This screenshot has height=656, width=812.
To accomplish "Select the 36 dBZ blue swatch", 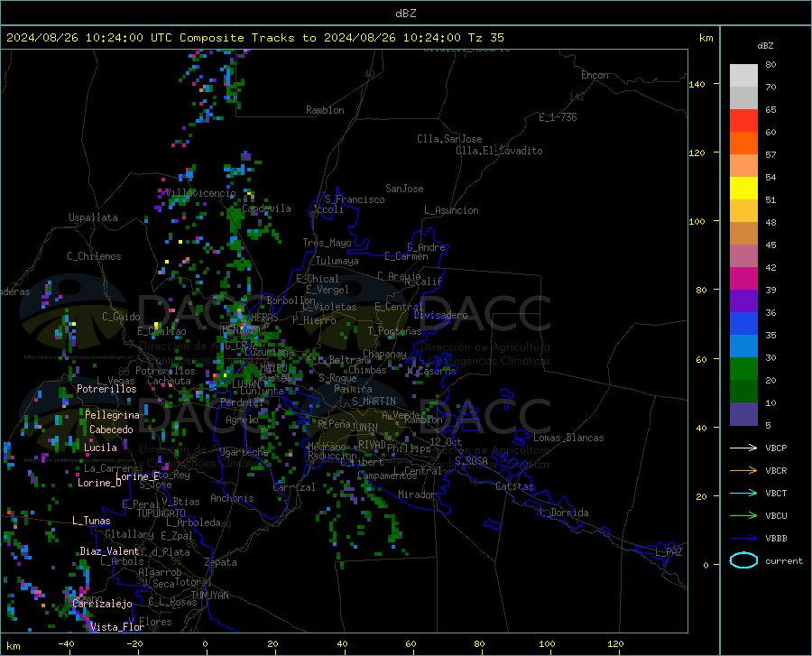I will tap(743, 324).
